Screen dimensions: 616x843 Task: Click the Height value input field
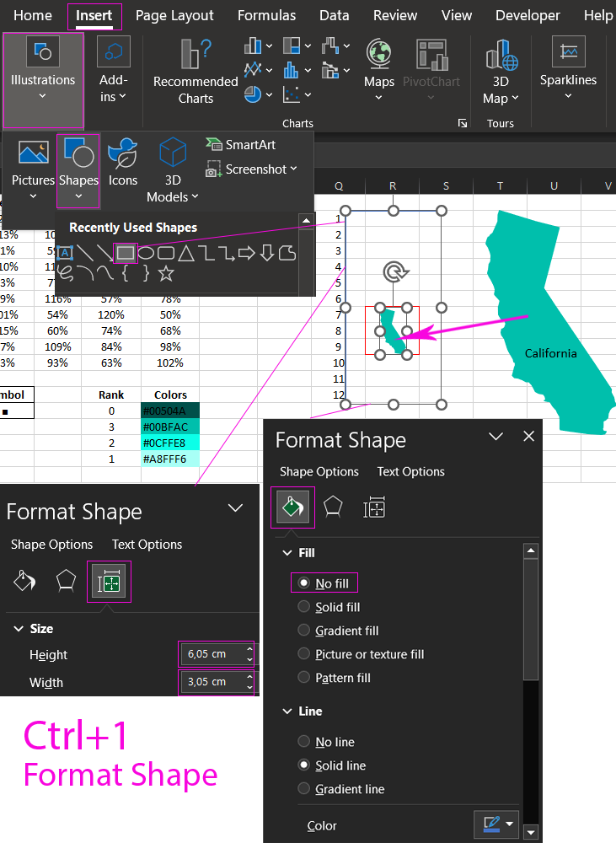coord(207,654)
